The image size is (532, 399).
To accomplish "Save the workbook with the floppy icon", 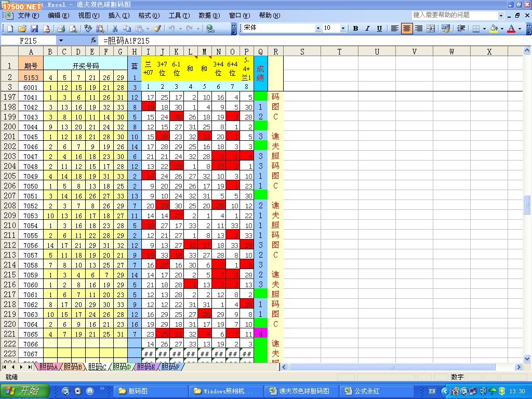I will tap(34, 29).
